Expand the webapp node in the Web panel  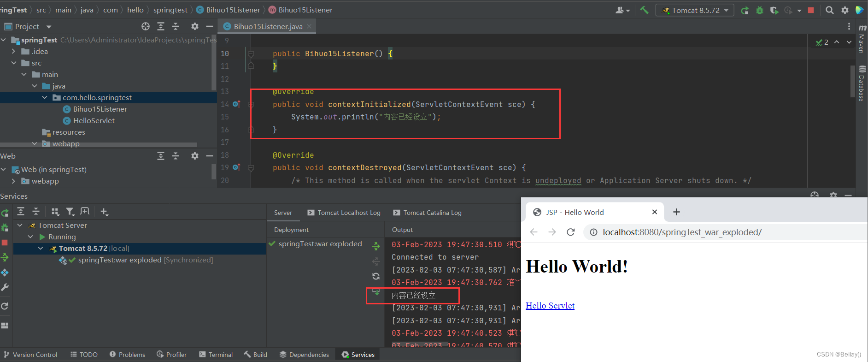(x=13, y=181)
